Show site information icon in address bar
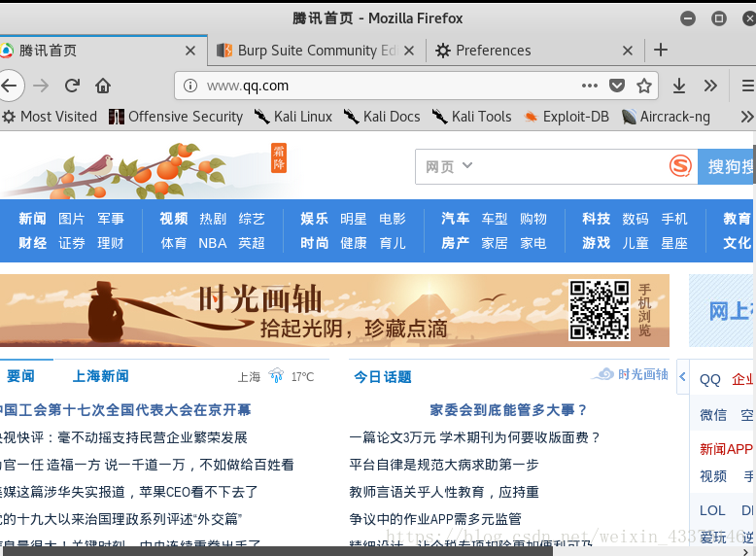The width and height of the screenshot is (756, 556). (x=190, y=86)
